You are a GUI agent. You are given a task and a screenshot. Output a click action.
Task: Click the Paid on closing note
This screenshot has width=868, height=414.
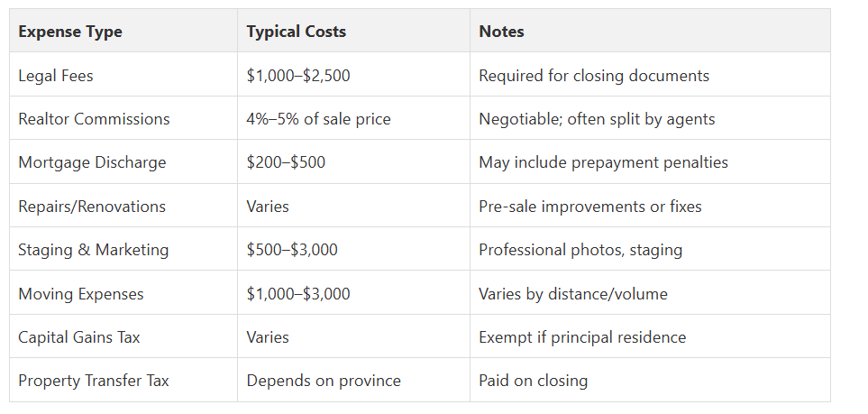(x=533, y=381)
